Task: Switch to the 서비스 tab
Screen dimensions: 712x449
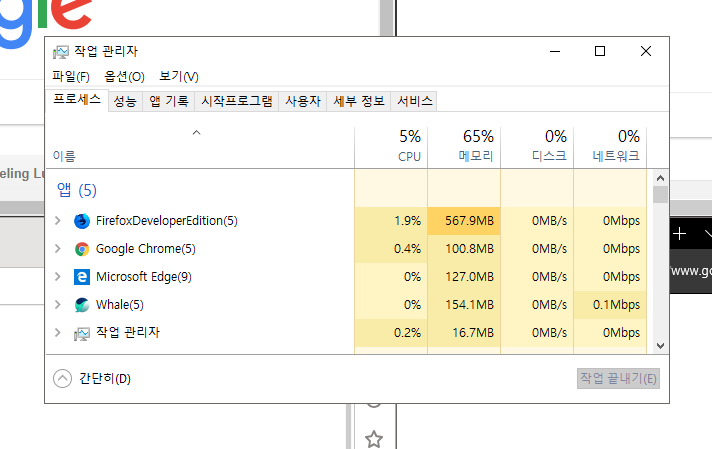Action: [415, 101]
